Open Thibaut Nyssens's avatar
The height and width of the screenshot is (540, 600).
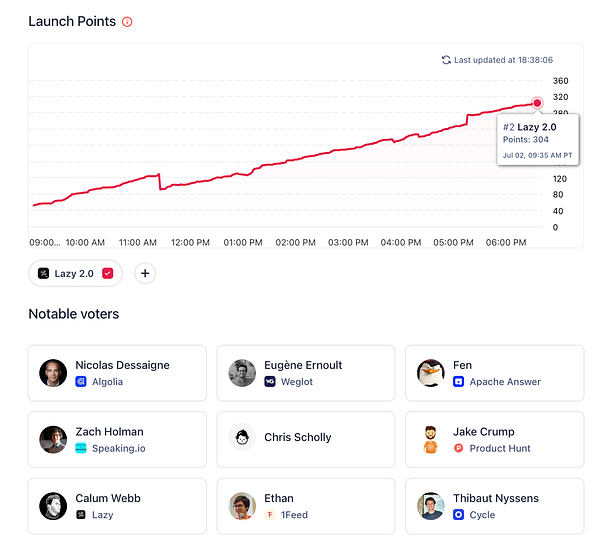click(x=431, y=506)
